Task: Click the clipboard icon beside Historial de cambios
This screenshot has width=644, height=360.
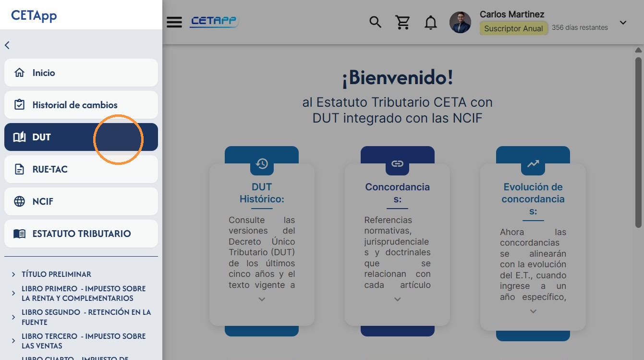Action: (19, 105)
